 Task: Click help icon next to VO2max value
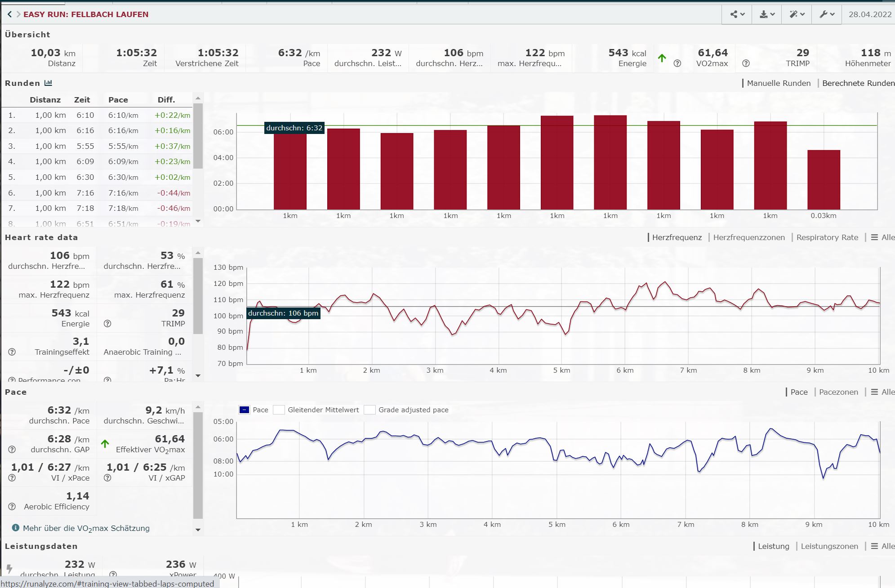pyautogui.click(x=677, y=63)
